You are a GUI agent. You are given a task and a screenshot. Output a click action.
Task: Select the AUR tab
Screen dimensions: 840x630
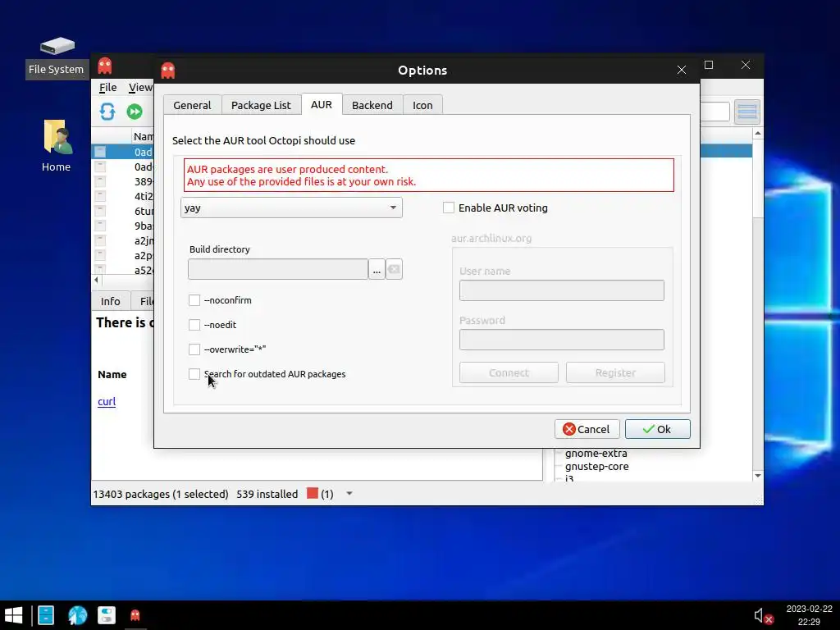pyautogui.click(x=322, y=104)
